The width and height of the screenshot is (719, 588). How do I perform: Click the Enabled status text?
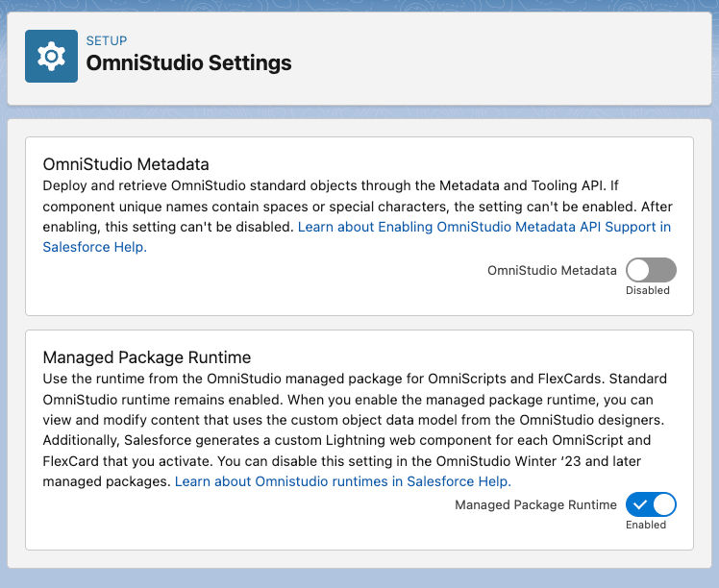[646, 525]
